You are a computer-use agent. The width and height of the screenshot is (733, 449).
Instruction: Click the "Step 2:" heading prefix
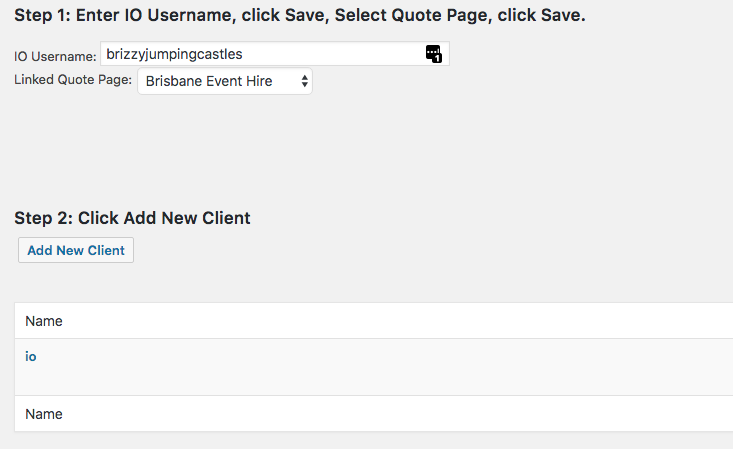click(43, 217)
